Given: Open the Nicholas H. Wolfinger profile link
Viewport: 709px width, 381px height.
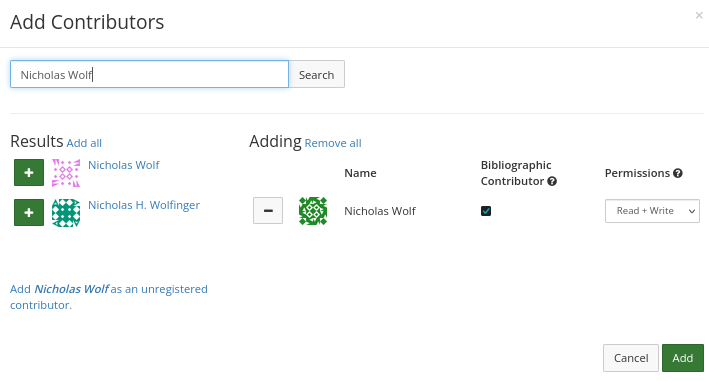Looking at the screenshot, I should tap(144, 205).
